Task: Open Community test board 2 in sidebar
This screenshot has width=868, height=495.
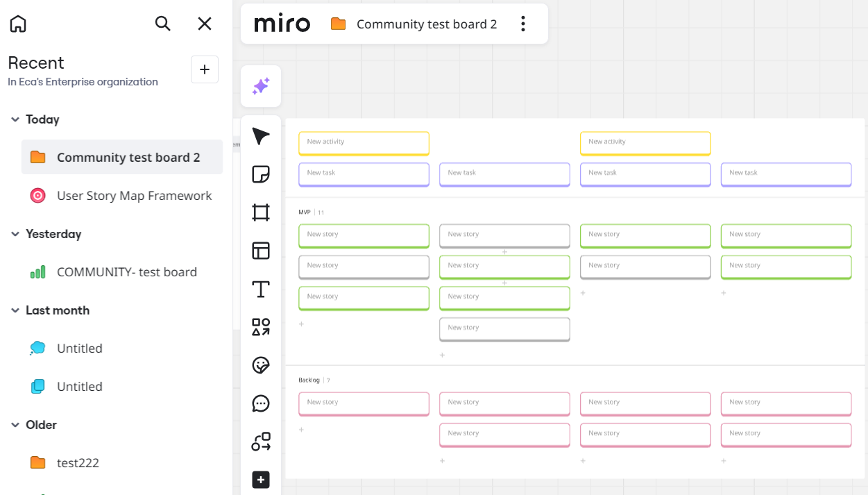Action: pos(122,157)
